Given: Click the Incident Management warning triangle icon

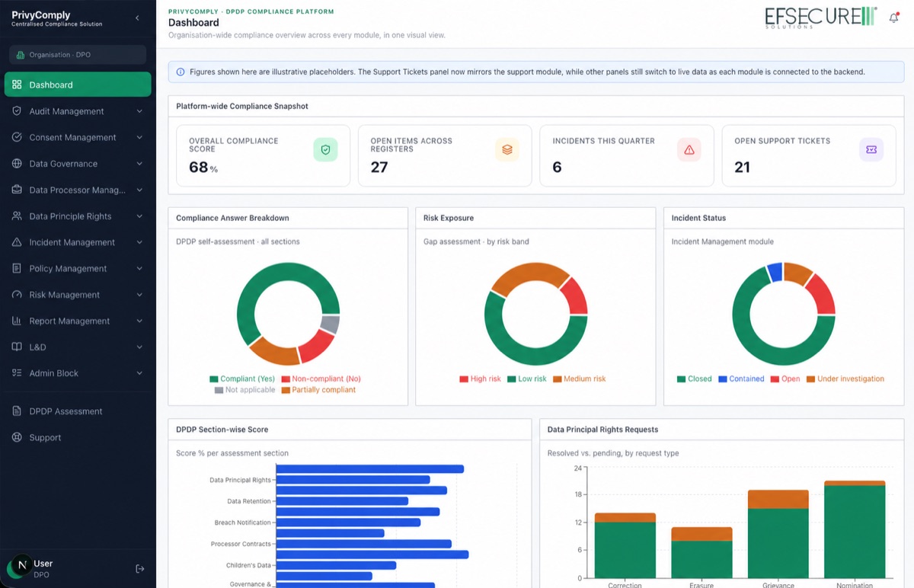Looking at the screenshot, I should [17, 242].
